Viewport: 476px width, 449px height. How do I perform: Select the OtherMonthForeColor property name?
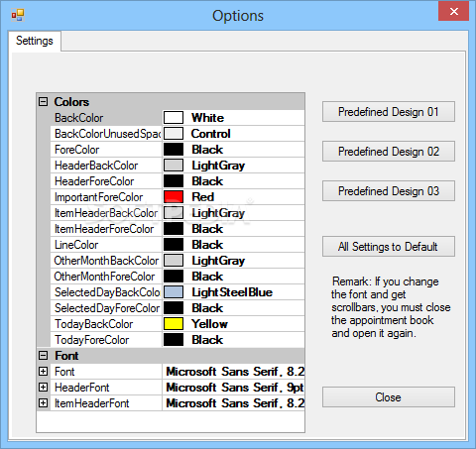click(104, 277)
